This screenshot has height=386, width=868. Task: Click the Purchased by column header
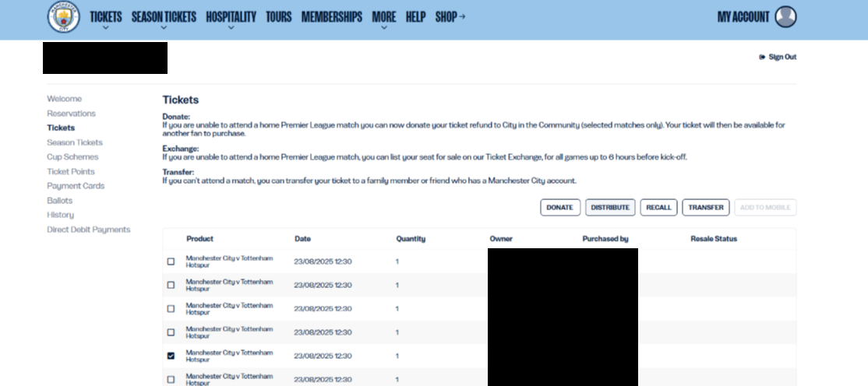pyautogui.click(x=605, y=239)
